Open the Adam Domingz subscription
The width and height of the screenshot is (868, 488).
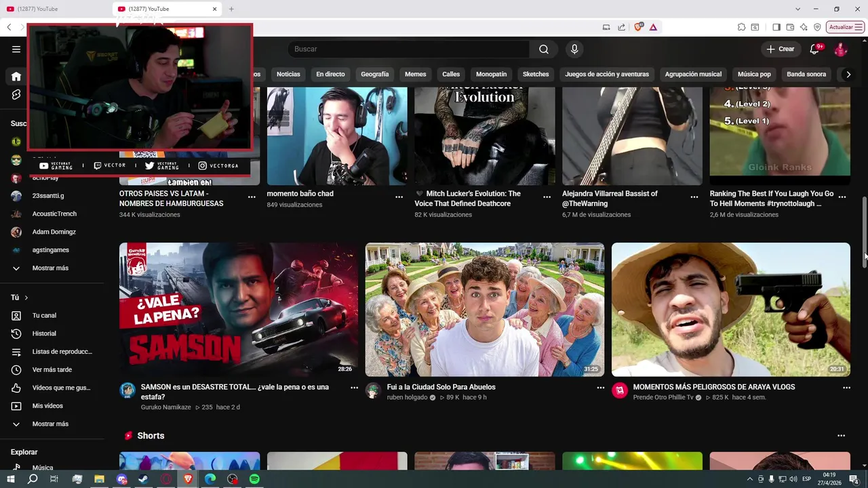(52, 232)
